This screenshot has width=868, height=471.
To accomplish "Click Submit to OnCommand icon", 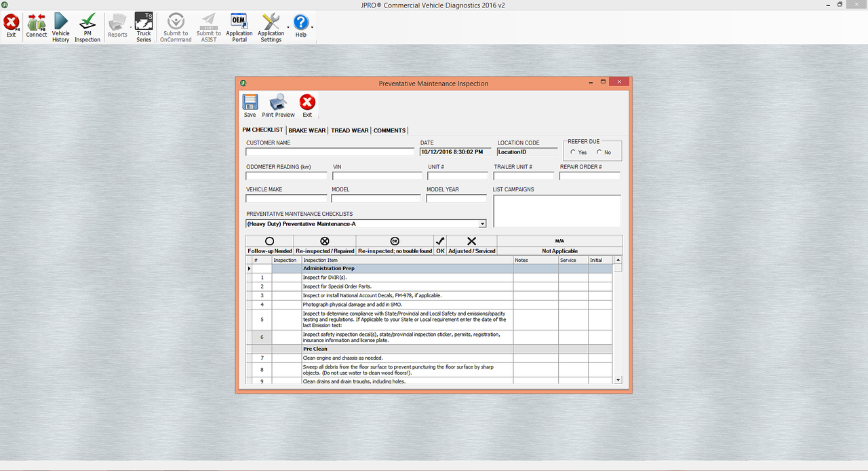I will [176, 28].
